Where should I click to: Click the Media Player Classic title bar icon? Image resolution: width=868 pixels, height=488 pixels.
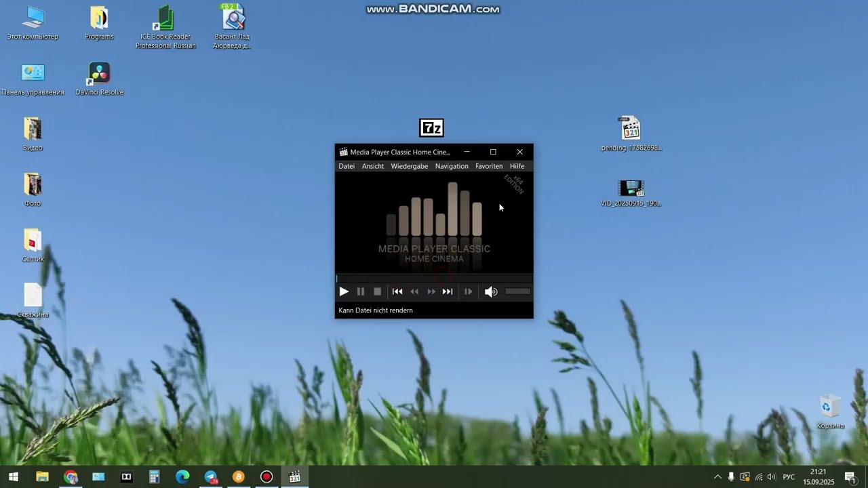coord(344,152)
